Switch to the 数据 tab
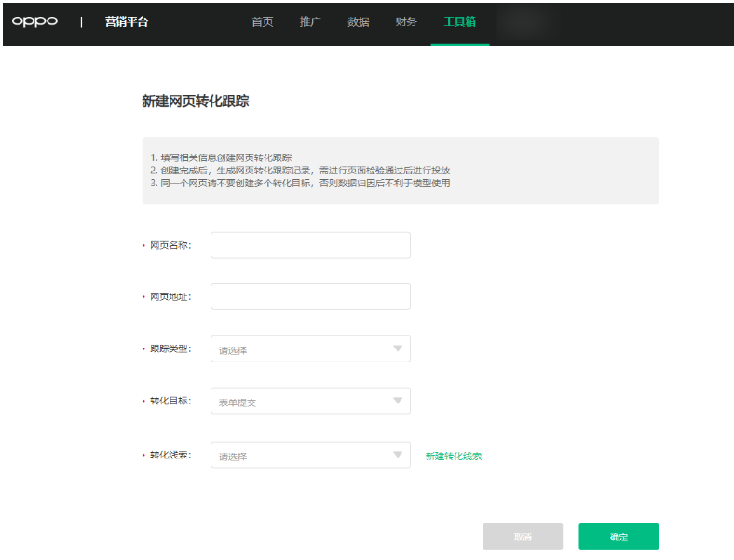 click(x=359, y=22)
